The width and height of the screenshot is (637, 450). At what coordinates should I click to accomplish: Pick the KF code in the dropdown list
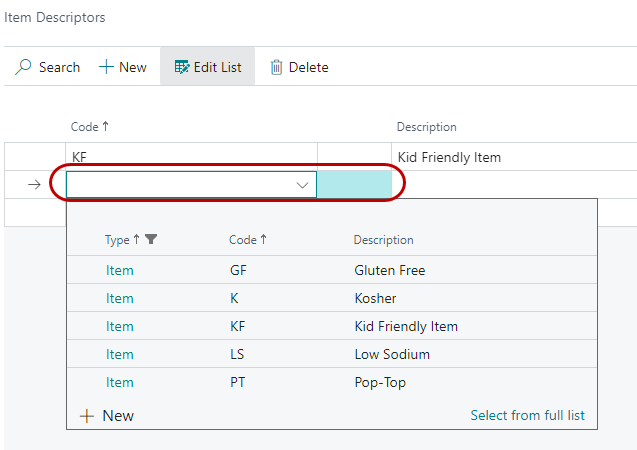(x=237, y=326)
